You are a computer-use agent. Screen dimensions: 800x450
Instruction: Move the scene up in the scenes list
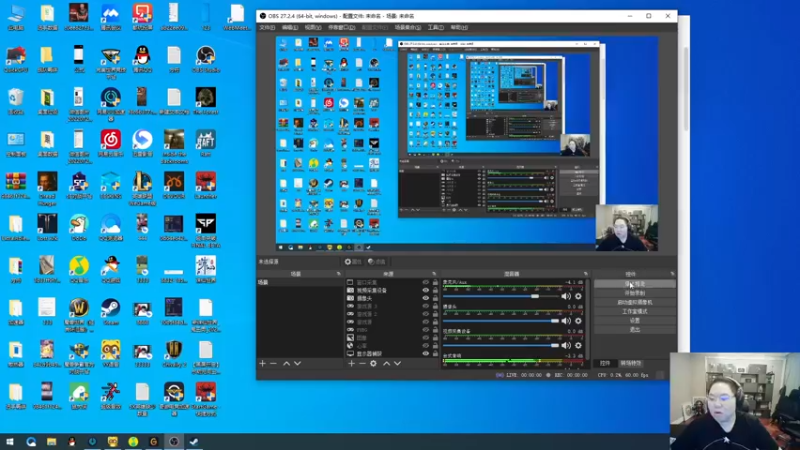[x=286, y=363]
